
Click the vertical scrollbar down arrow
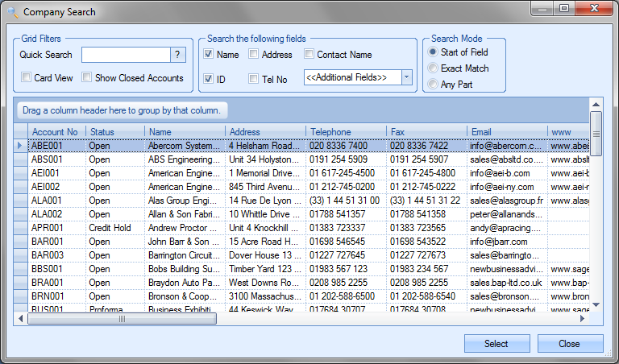click(596, 304)
